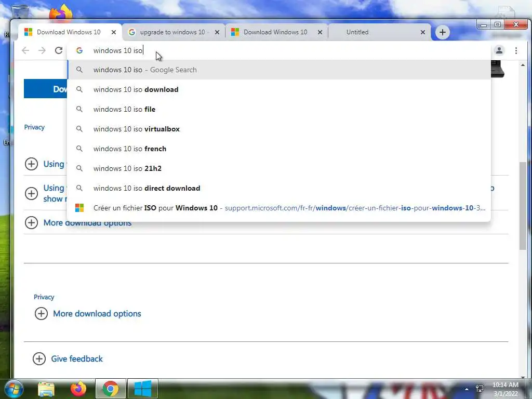
Task: Select the windows 10 iso french suggestion
Action: [x=279, y=149]
